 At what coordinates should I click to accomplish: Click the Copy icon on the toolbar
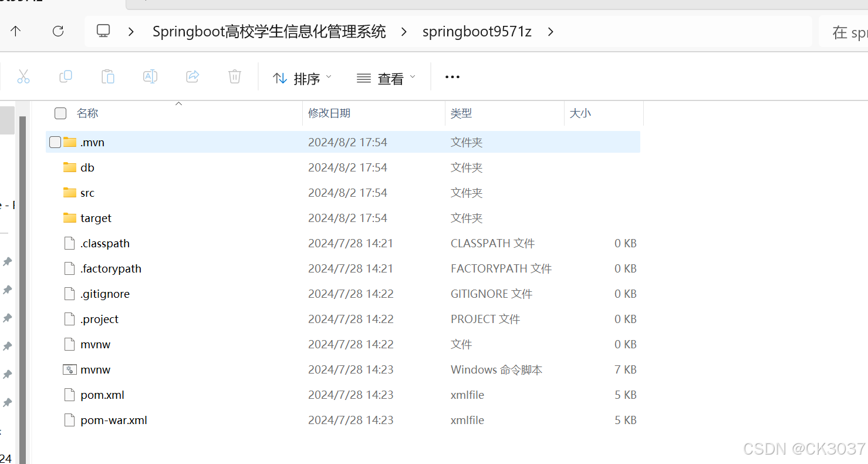click(66, 76)
